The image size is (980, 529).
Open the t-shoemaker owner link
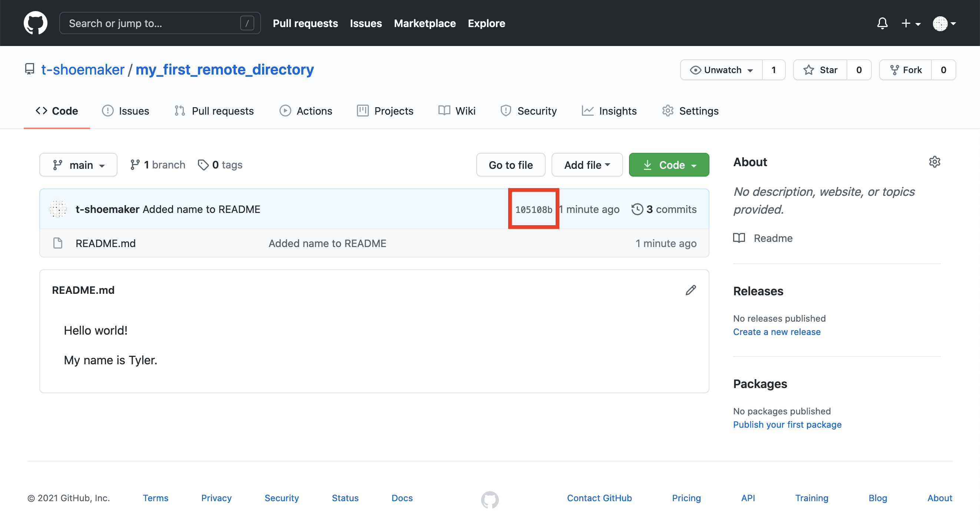pyautogui.click(x=83, y=70)
